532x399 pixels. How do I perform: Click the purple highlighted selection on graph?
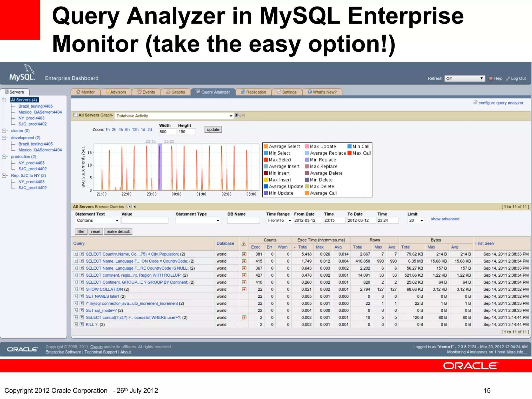(160, 167)
